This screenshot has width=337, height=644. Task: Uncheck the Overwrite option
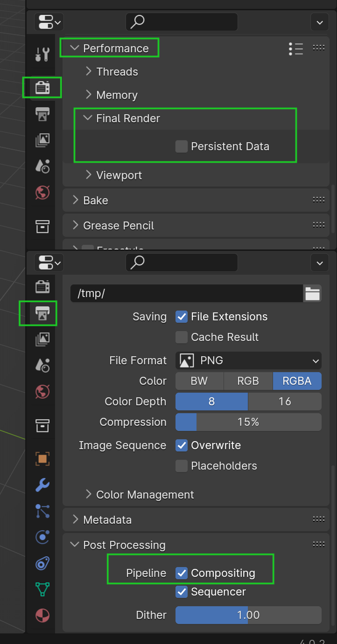182,445
